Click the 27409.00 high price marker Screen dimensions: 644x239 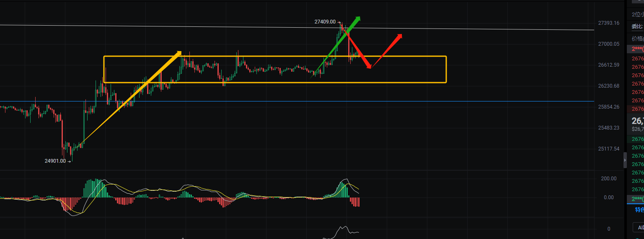[x=325, y=21]
